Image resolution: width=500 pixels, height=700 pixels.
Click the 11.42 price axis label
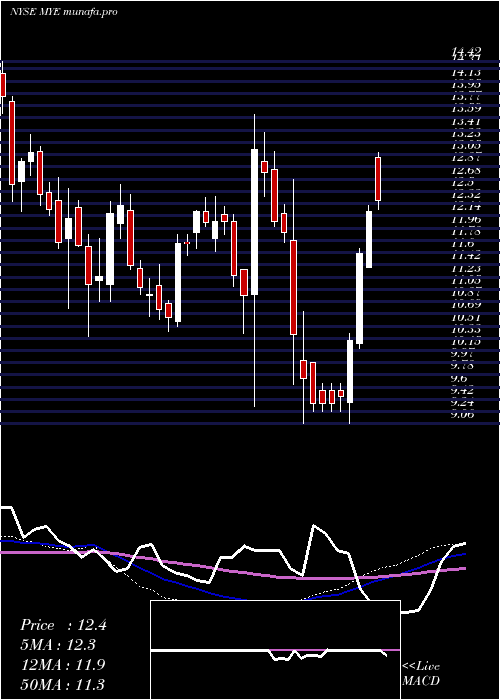(466, 256)
